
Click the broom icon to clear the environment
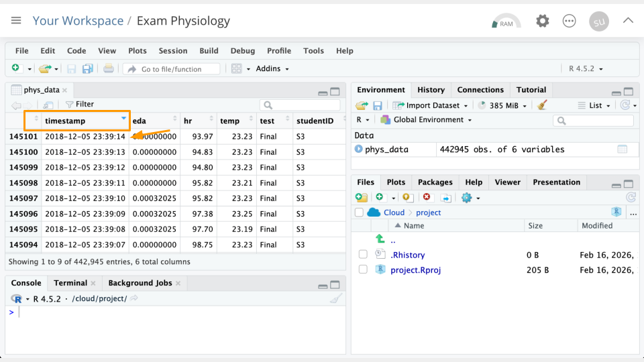[x=543, y=105]
